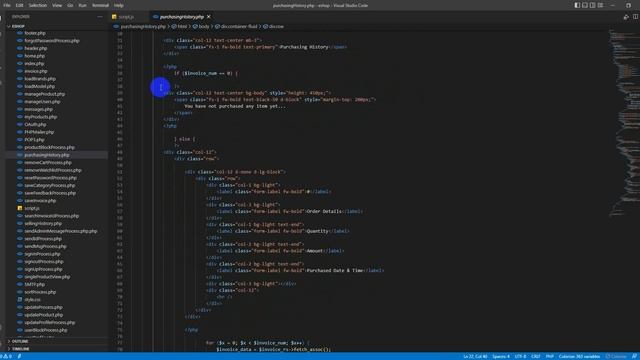This screenshot has width=640, height=360.
Task: Open script.js from the file tree
Action: [32, 208]
